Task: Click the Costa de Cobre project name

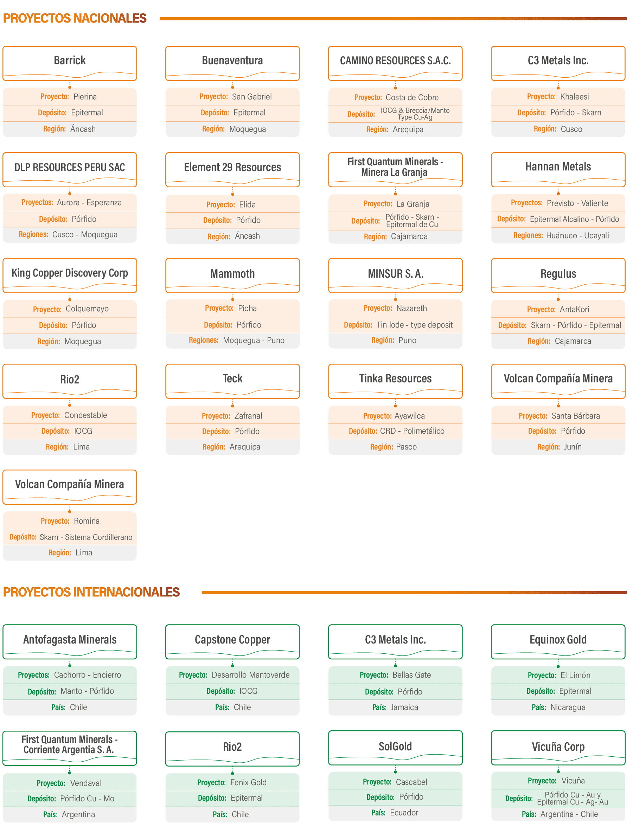Action: tap(412, 97)
